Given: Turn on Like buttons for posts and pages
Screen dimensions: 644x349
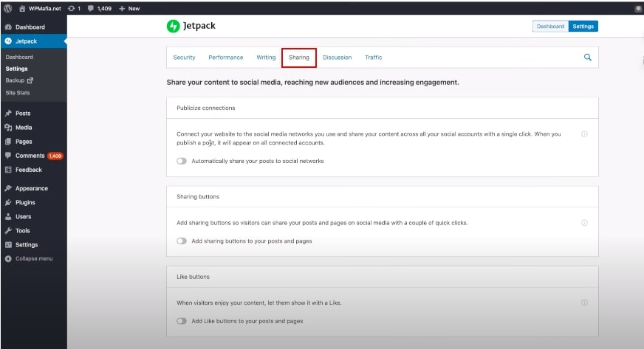Looking at the screenshot, I should point(182,321).
